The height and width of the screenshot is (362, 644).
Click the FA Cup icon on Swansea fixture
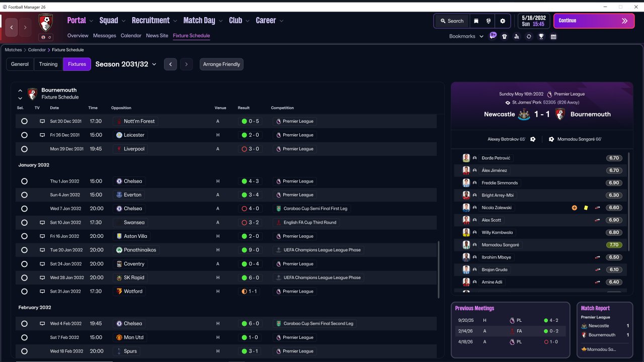[279, 222]
